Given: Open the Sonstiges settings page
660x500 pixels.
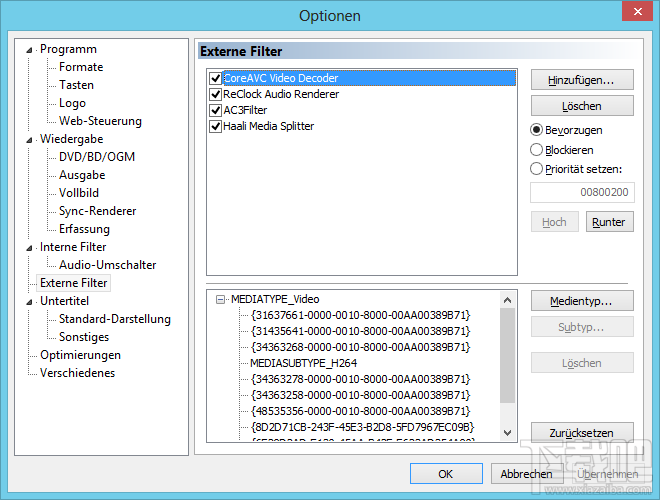Looking at the screenshot, I should (84, 337).
